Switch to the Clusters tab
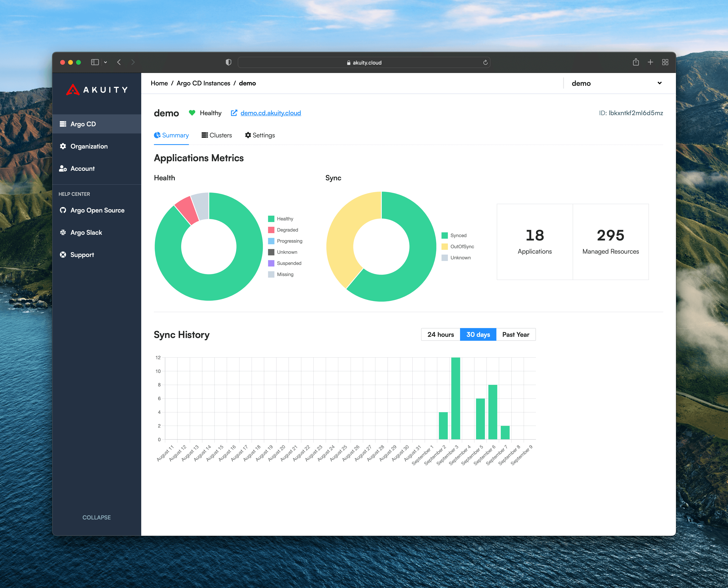 click(x=217, y=135)
